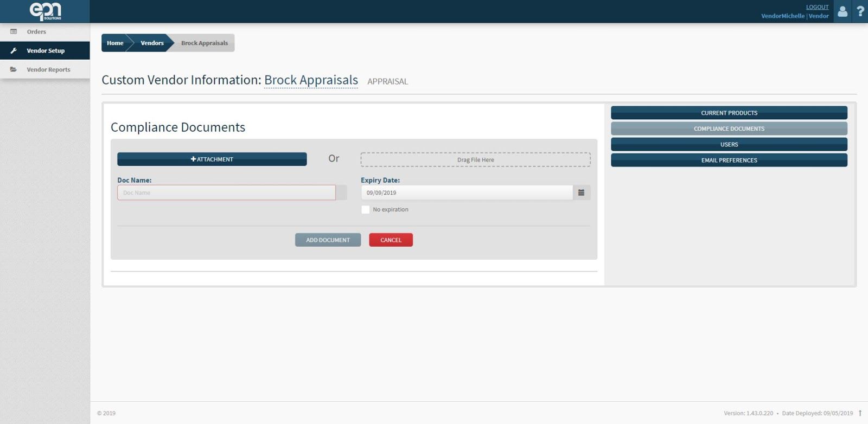The height and width of the screenshot is (424, 868).
Task: Click the ADD DOCUMENT button
Action: (x=328, y=240)
